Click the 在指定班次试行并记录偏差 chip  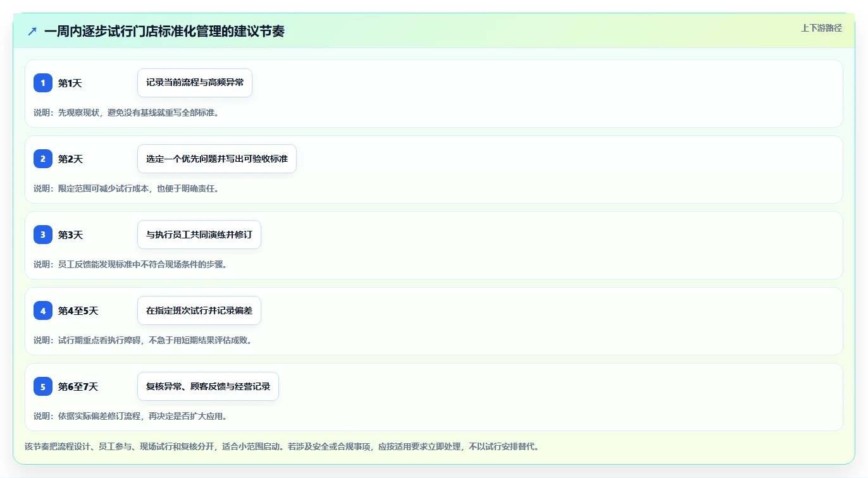click(199, 310)
